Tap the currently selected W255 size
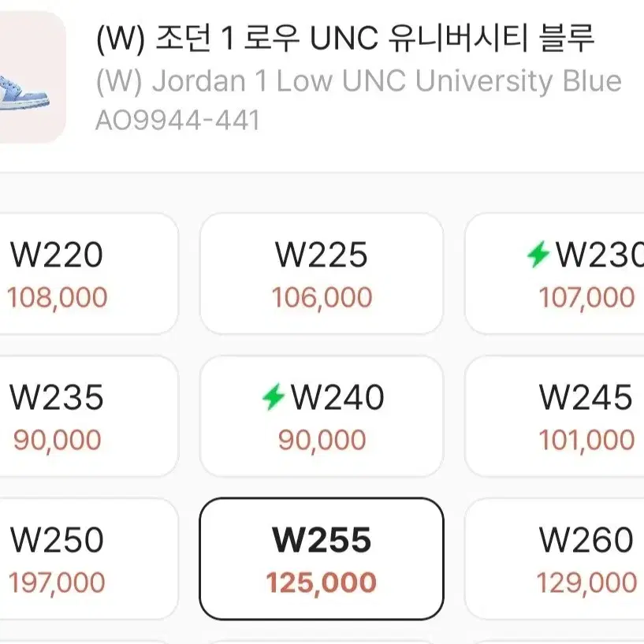Screen dimensions: 644x644 point(322,540)
